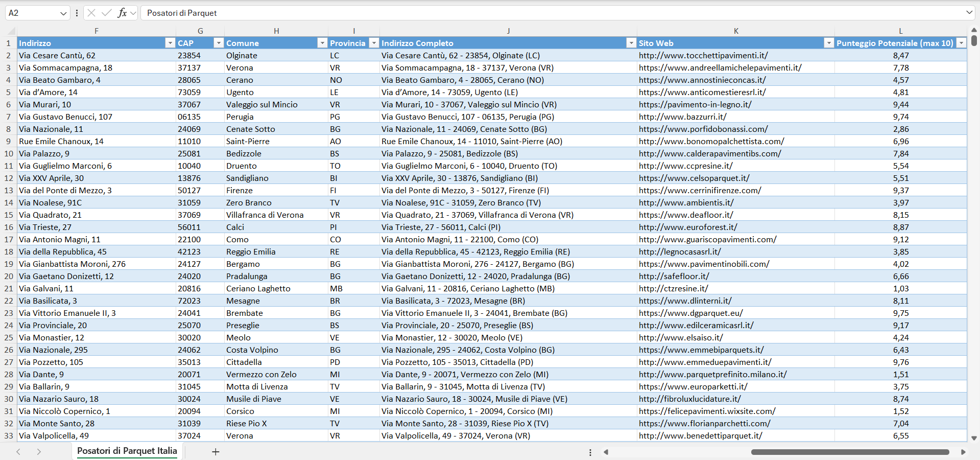980x460 pixels.
Task: Go to next sheet arrow
Action: coord(39,452)
